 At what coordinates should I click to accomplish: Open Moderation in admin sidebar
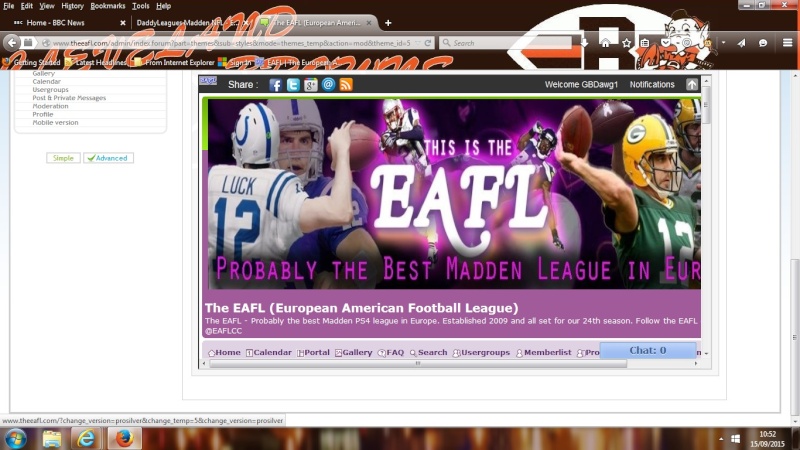tap(50, 106)
